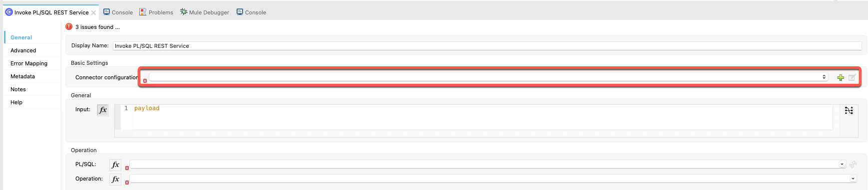Switch to the Mule Debugger tab

click(x=205, y=12)
